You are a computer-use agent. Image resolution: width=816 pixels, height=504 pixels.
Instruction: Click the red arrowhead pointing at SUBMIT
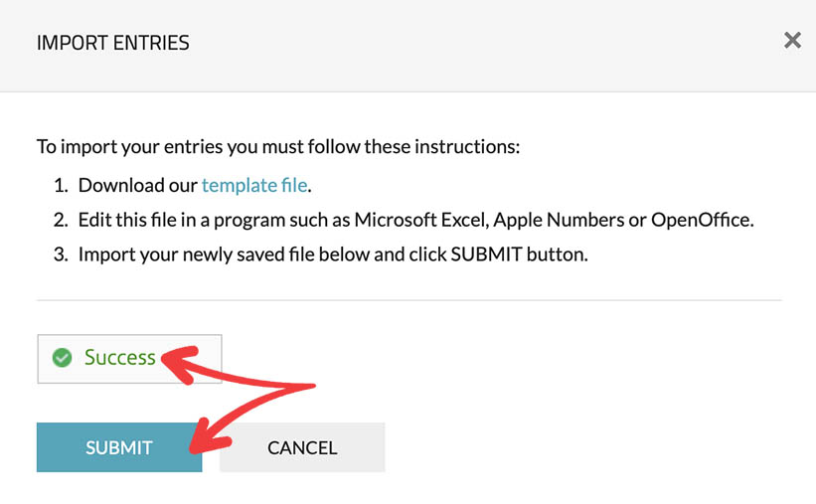pyautogui.click(x=199, y=435)
